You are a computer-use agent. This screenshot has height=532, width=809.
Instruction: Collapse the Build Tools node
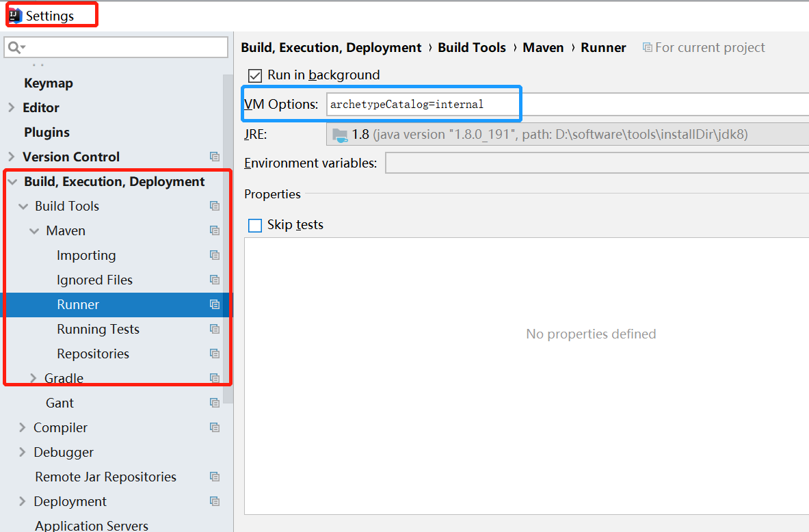click(23, 207)
